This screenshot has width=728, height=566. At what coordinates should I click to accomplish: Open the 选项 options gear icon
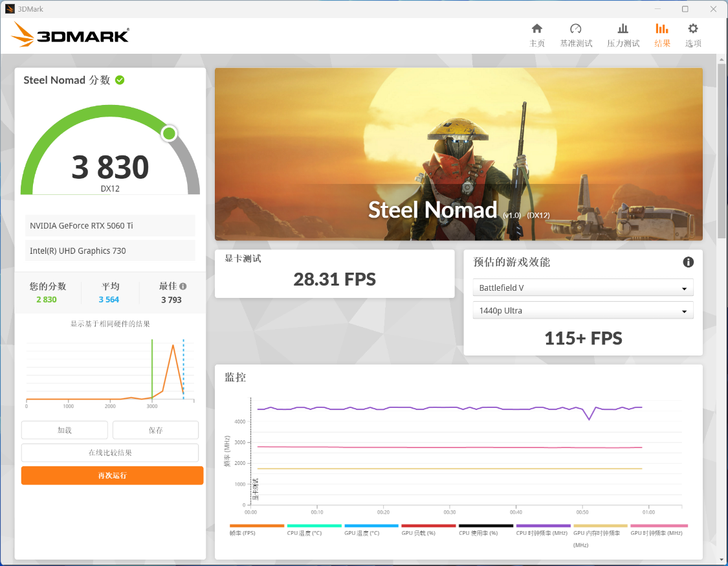tap(692, 28)
